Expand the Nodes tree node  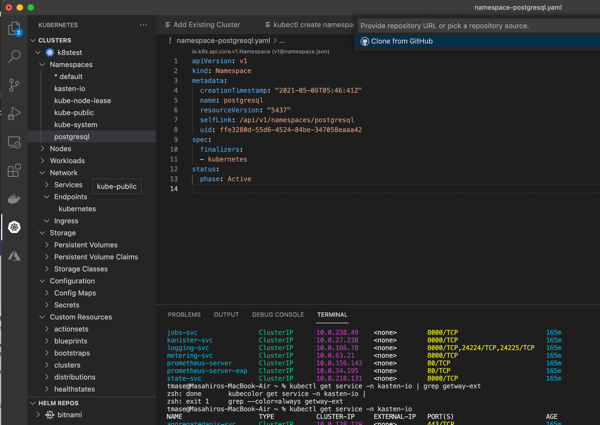[42, 148]
